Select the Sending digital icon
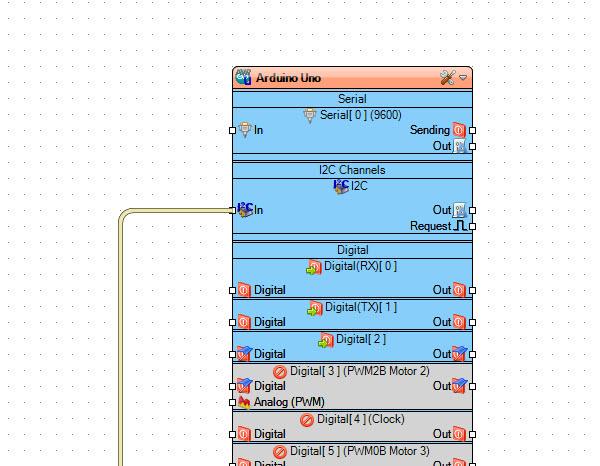Image resolution: width=600 pixels, height=466 pixels. (459, 130)
